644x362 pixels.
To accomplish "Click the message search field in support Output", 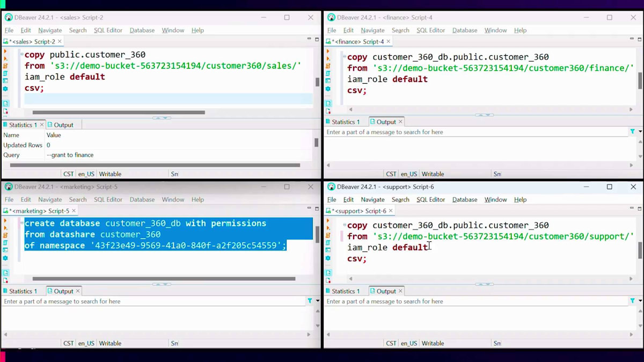I will tap(476, 301).
